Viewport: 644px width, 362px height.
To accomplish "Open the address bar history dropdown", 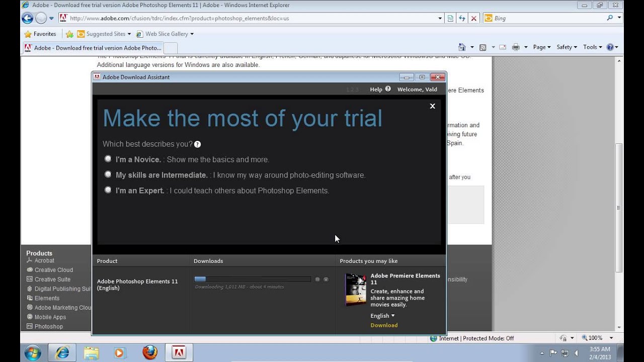I will tap(440, 18).
